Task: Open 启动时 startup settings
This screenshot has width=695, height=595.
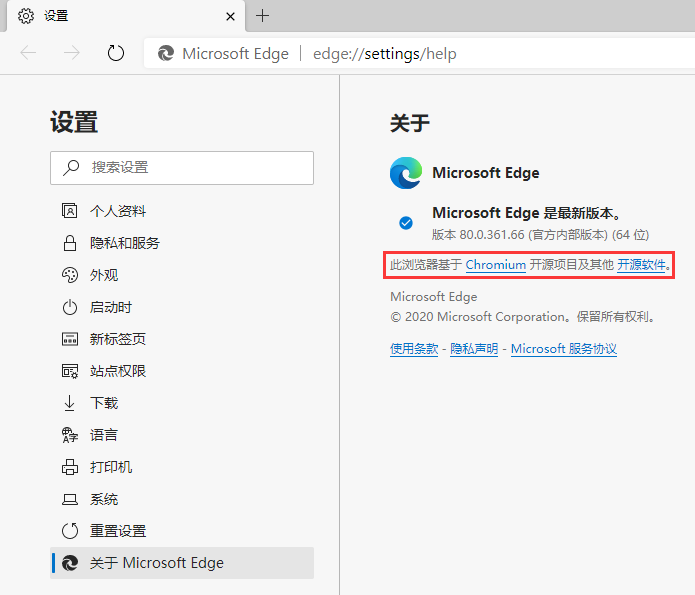Action: (182, 307)
